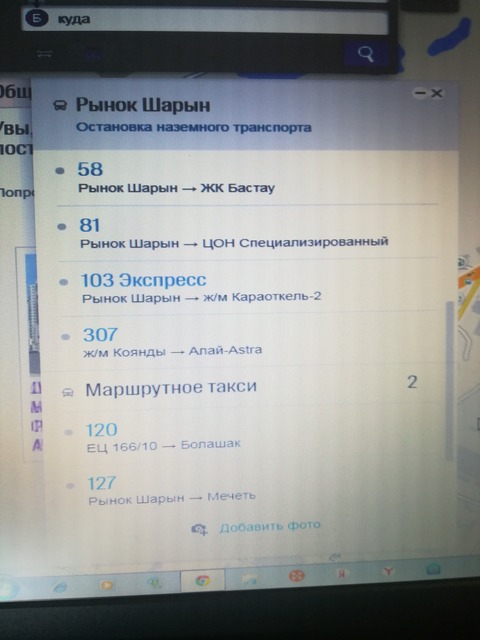Click the minibus icon beside Маршрутное такси
The height and width of the screenshot is (640, 480).
(68, 393)
